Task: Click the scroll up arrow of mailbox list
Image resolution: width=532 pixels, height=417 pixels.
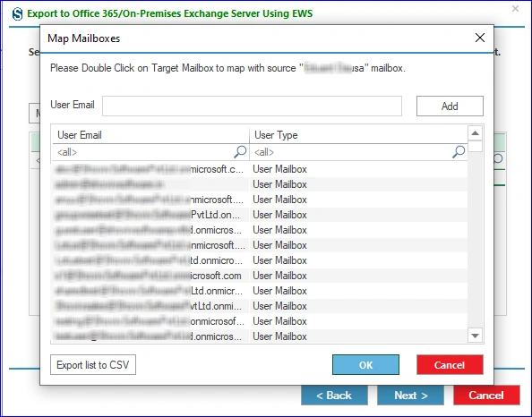Action: point(475,133)
